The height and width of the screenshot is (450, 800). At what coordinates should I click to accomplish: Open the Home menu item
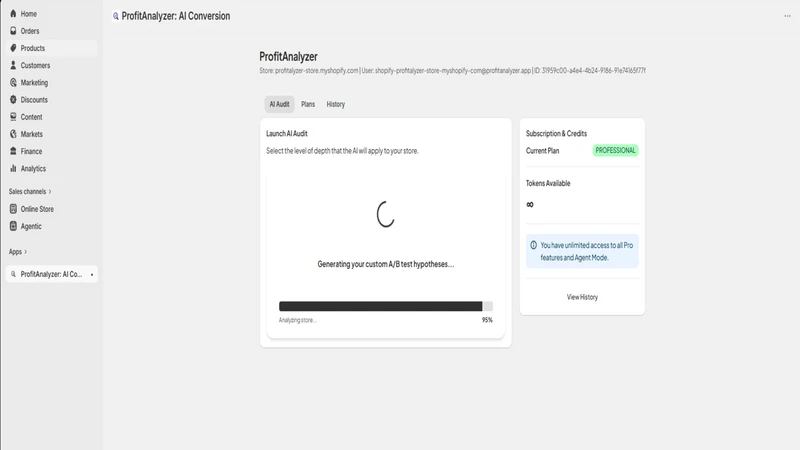coord(51,14)
